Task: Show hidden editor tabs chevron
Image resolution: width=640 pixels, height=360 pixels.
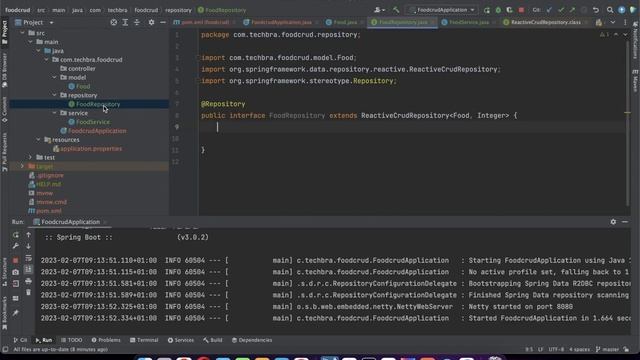Action: point(613,22)
